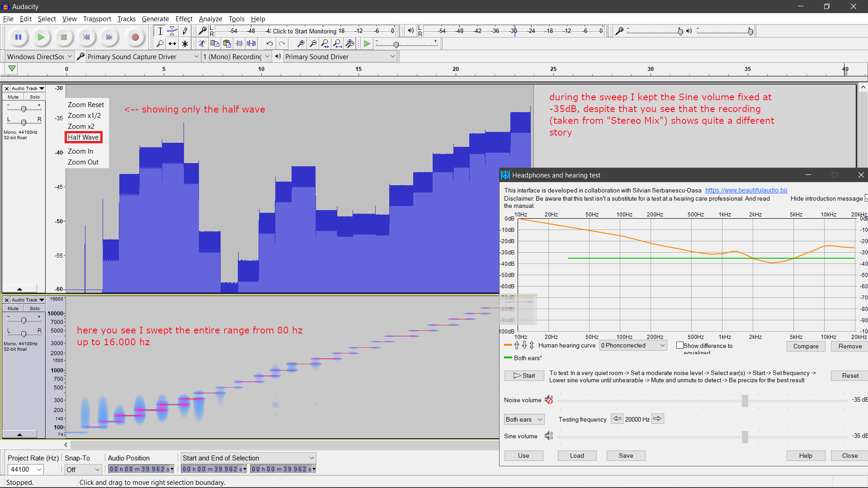The image size is (868, 488).
Task: Open the File menu
Action: pyautogui.click(x=8, y=19)
